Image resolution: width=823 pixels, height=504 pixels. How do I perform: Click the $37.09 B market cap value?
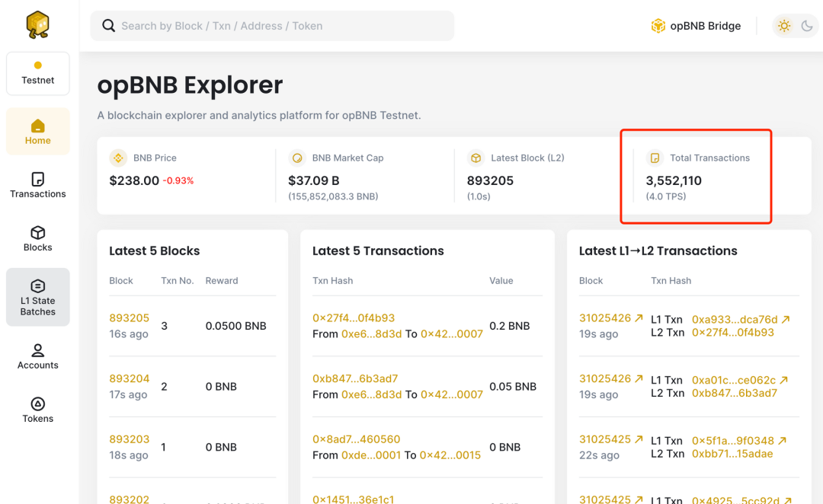(x=314, y=181)
